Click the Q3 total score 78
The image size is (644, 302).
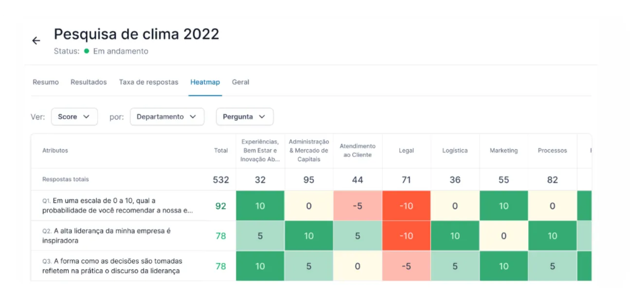[x=221, y=266]
